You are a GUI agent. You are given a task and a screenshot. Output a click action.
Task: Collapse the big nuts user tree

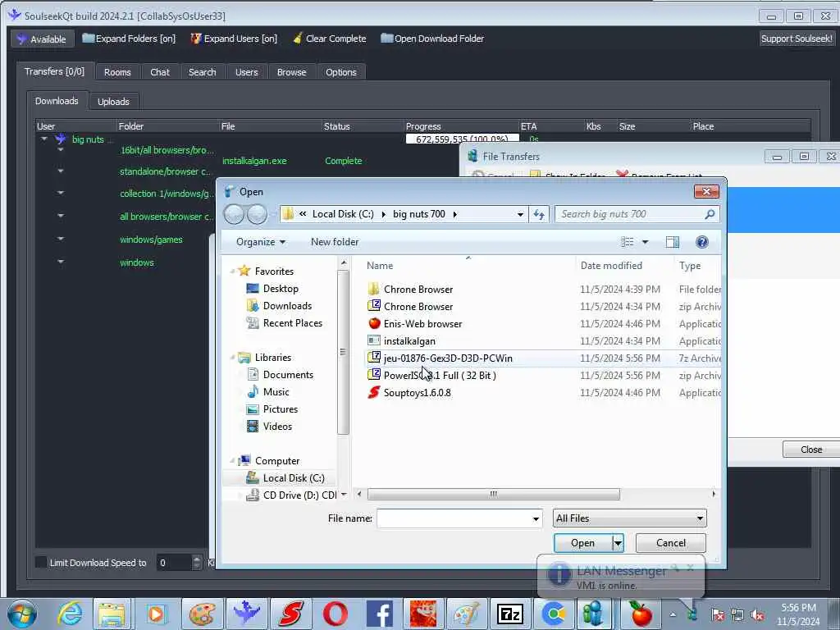44,139
